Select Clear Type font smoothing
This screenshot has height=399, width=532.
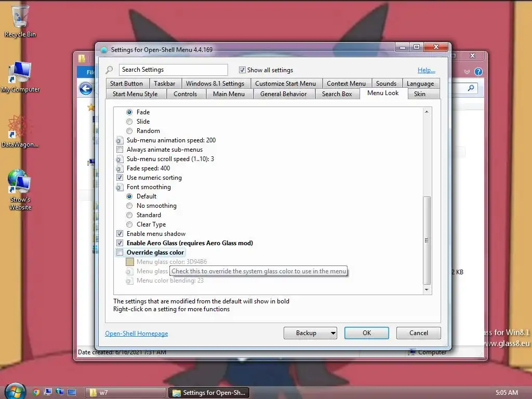(x=129, y=224)
